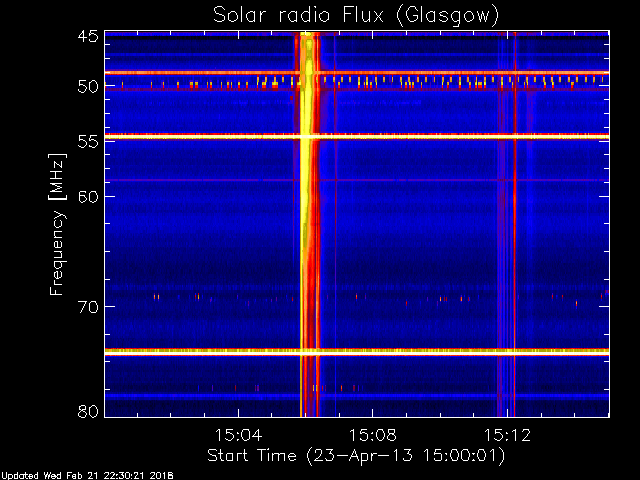The width and height of the screenshot is (640, 480).
Task: Click the 15:12 time tick label
Action: (507, 435)
